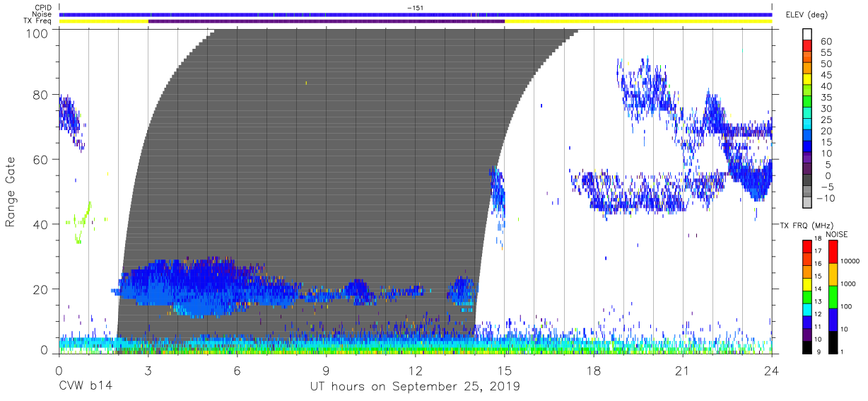This screenshot has width=868, height=401.
Task: Click the 40 tick on Range Gate axis
Action: 41,224
